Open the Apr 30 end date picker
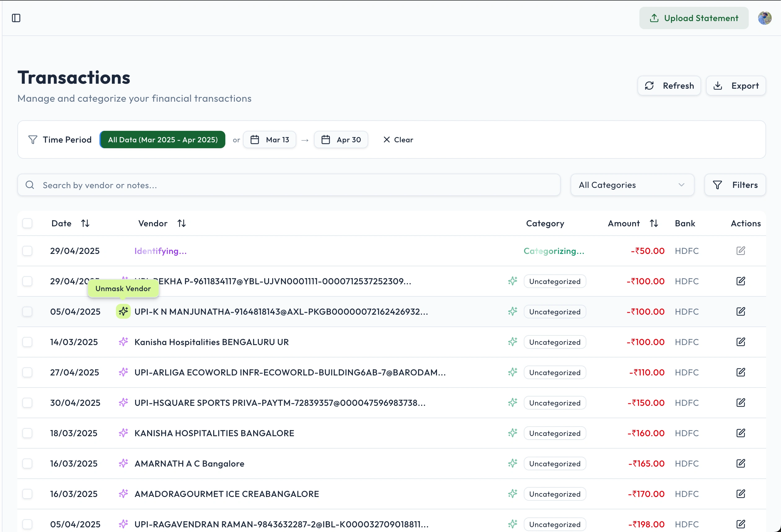The image size is (781, 532). tap(341, 140)
